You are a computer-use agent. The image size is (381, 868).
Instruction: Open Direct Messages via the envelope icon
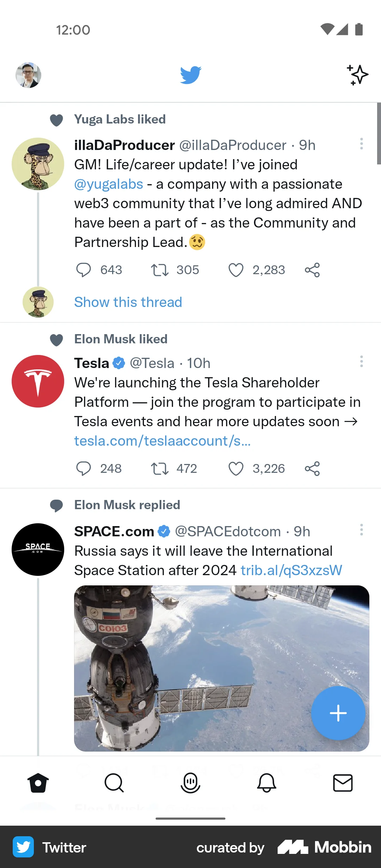[343, 783]
